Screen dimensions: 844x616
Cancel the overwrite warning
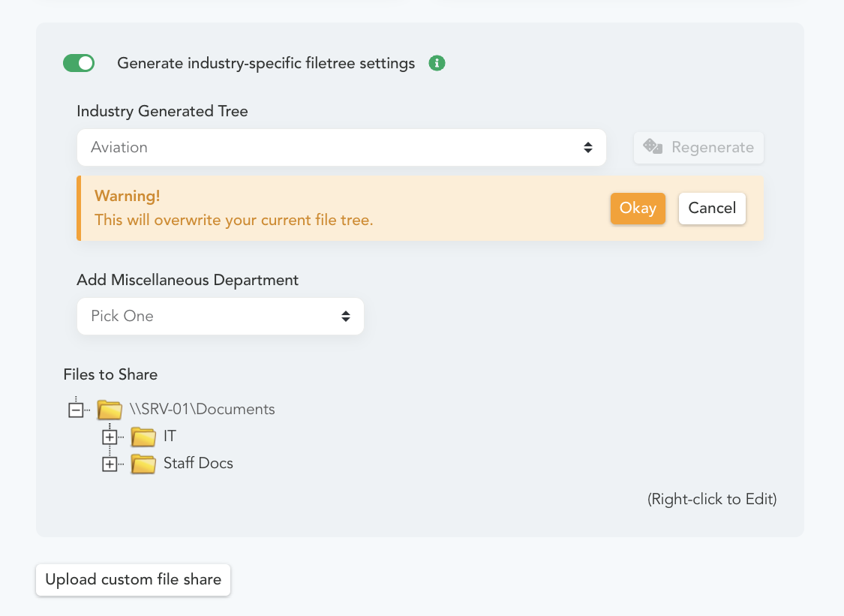(x=712, y=208)
